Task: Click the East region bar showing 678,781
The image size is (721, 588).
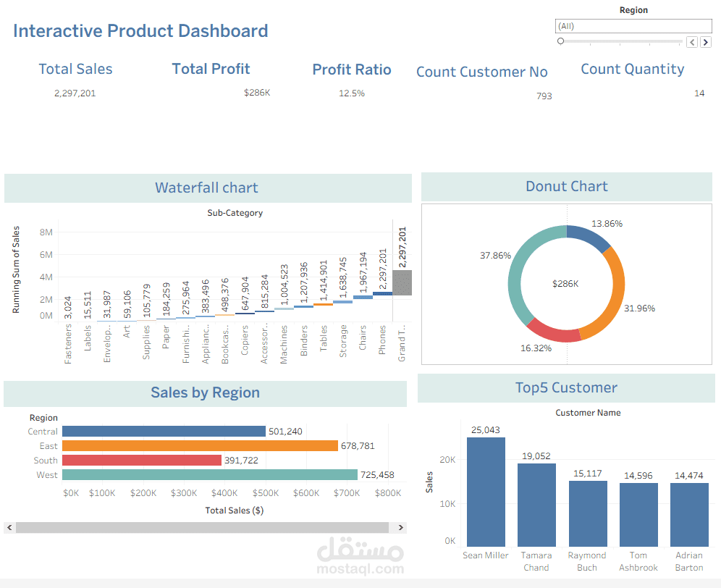Action: [x=195, y=445]
